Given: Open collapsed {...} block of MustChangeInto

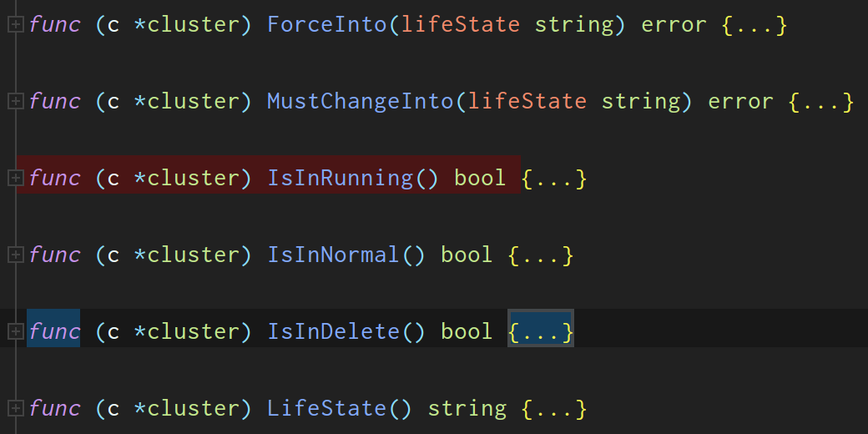Looking at the screenshot, I should (x=821, y=102).
